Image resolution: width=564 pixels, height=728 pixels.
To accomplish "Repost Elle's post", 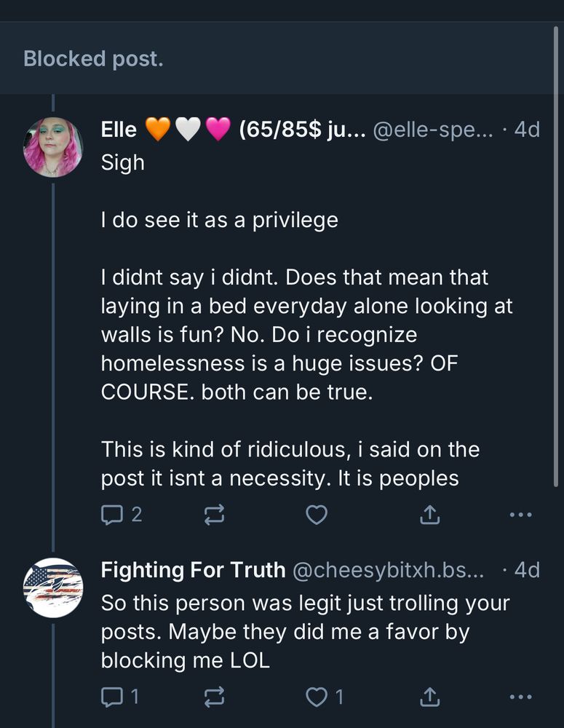I will click(x=214, y=515).
